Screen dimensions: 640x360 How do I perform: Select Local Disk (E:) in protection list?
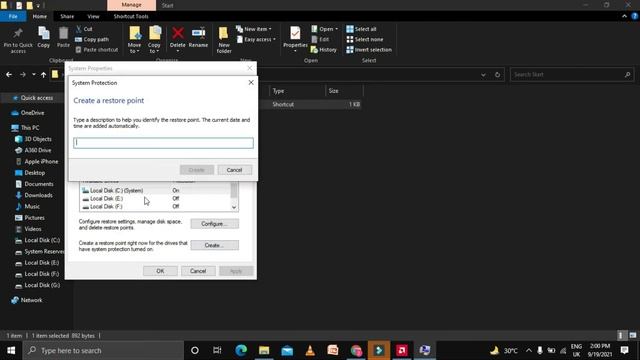tap(155, 198)
